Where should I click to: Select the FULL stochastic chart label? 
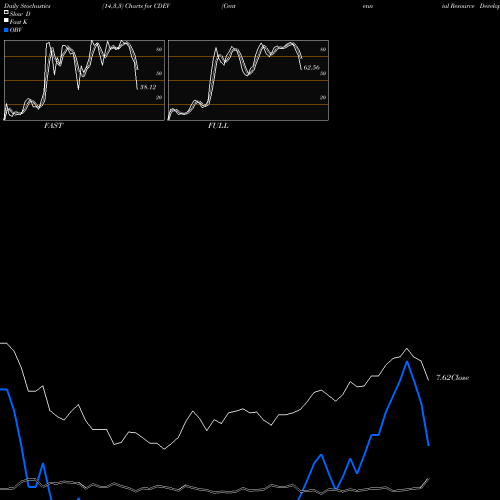218,126
